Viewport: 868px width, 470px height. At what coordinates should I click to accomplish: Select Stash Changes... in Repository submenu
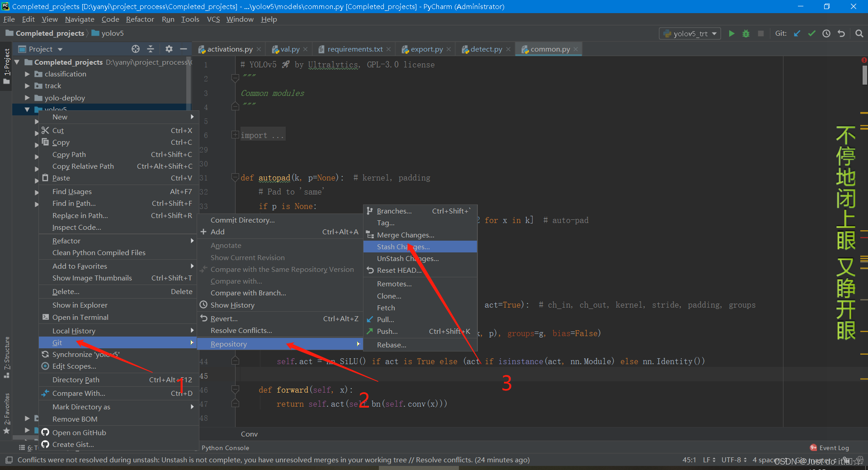click(420, 247)
